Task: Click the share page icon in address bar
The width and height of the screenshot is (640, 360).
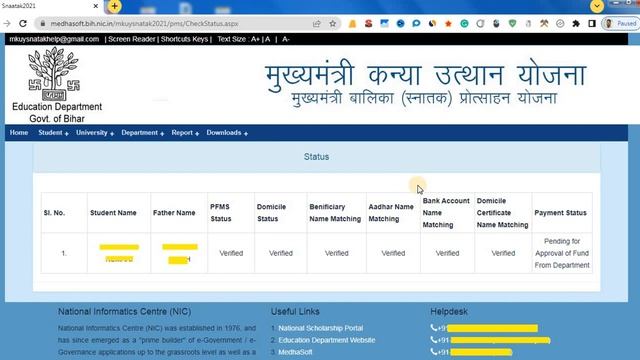Action: 317,24
